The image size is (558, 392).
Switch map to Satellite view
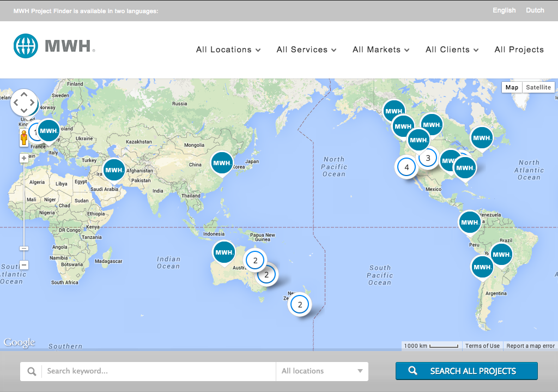click(538, 87)
